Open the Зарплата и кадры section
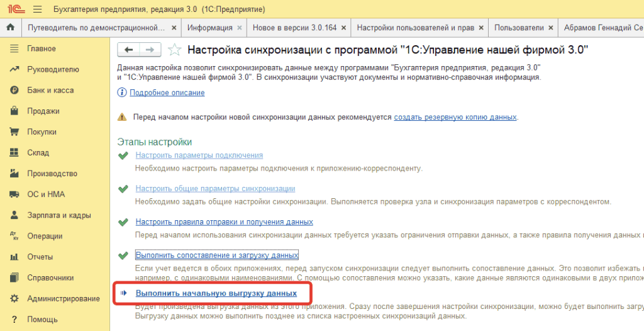 [x=59, y=215]
